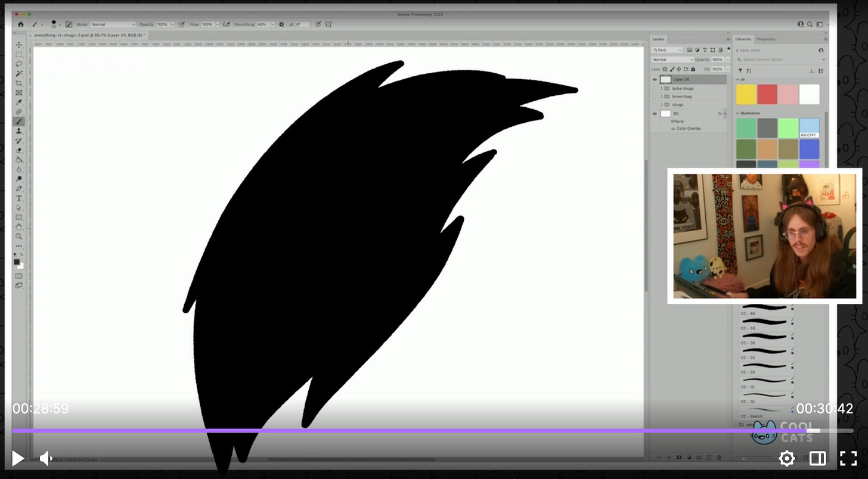Go back via COOL CATS library link
Image resolution: width=868 pixels, height=479 pixels.
point(748,50)
